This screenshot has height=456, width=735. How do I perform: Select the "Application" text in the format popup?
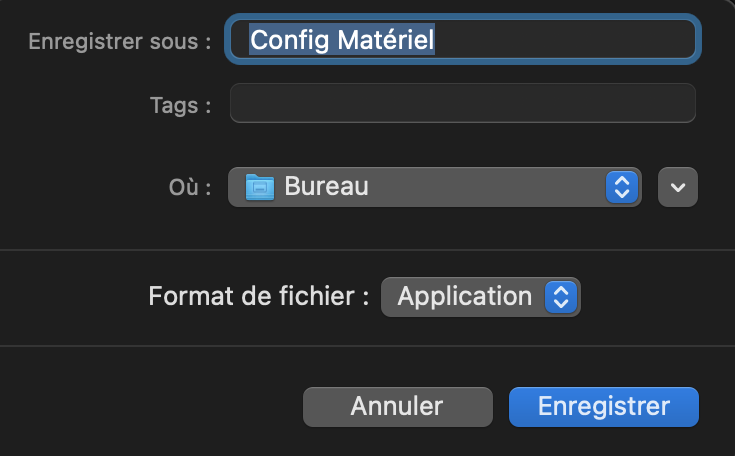[464, 297]
